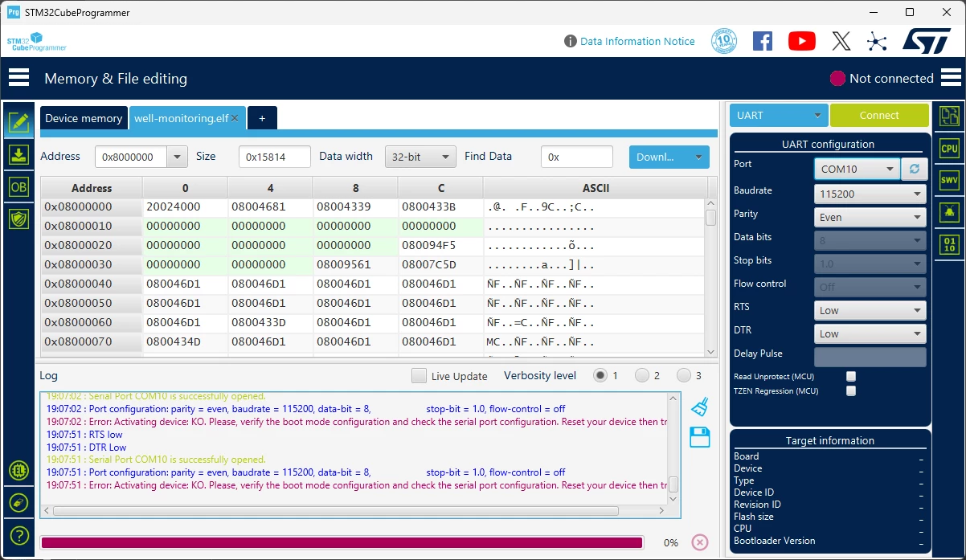Open the DTR Low dropdown

pos(870,333)
